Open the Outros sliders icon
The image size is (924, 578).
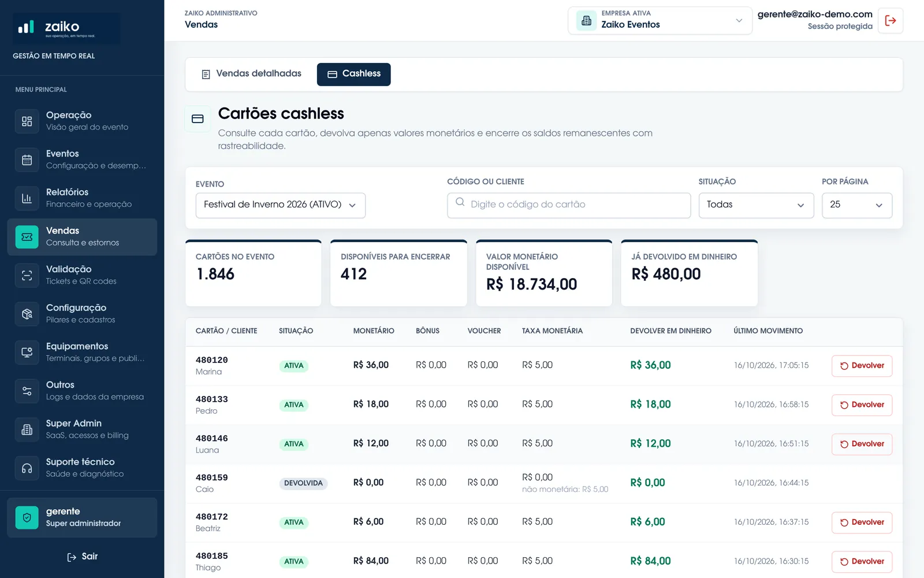(x=27, y=391)
